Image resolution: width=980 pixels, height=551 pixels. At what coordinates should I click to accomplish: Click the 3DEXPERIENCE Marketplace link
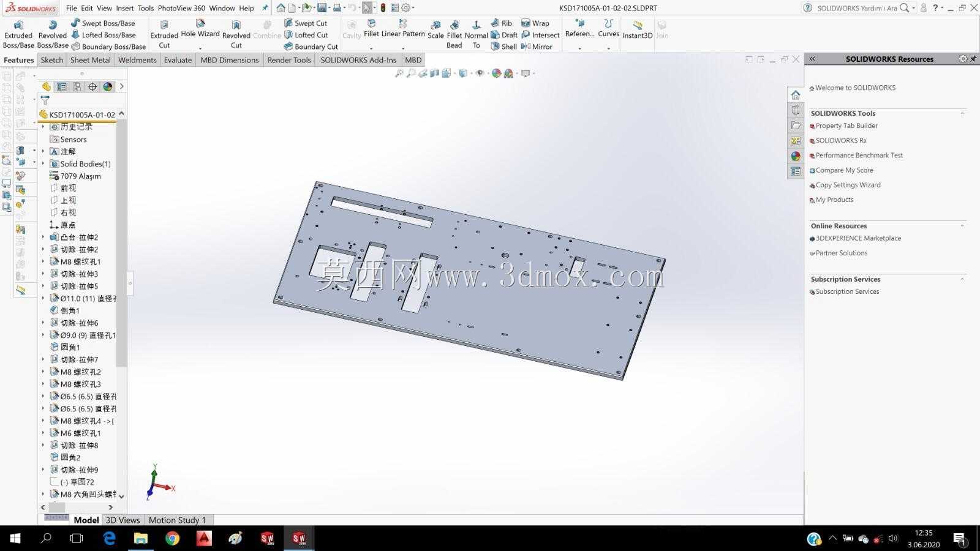(858, 239)
